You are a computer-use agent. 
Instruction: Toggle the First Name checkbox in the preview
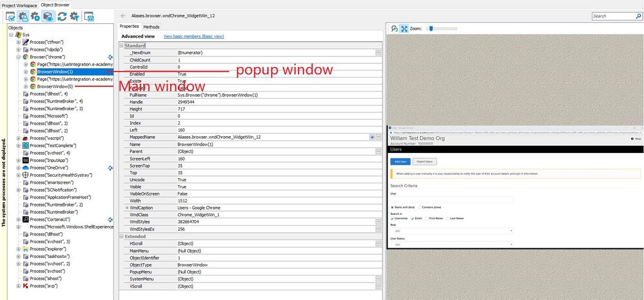tap(427, 219)
